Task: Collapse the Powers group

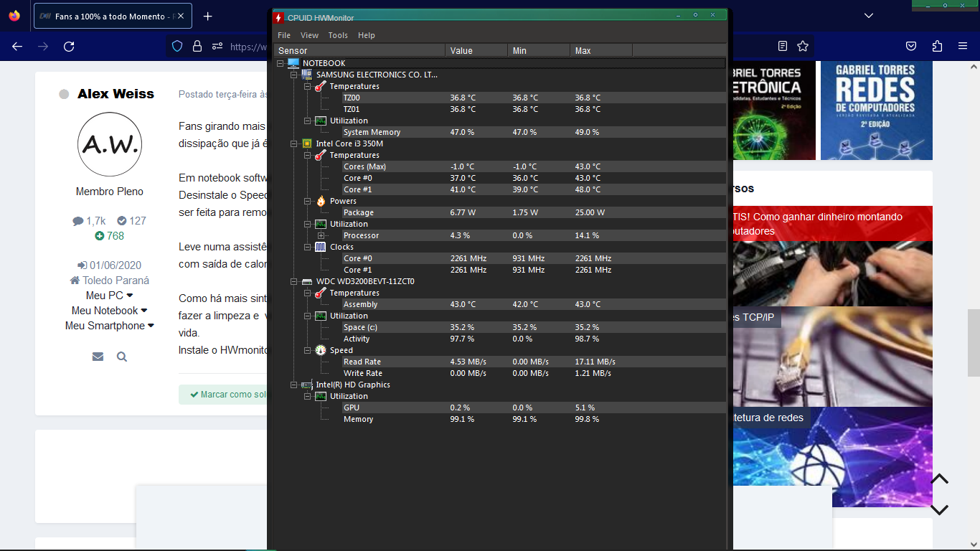Action: [x=307, y=201]
